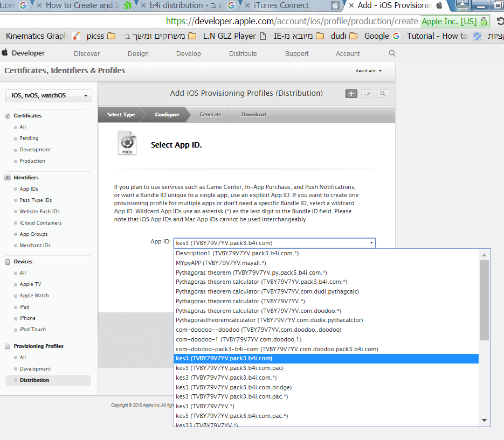Screen dimensions: 504x440
Task: Select Pythagoras calculator com.dudi.pythagcalc option
Action: point(326,291)
